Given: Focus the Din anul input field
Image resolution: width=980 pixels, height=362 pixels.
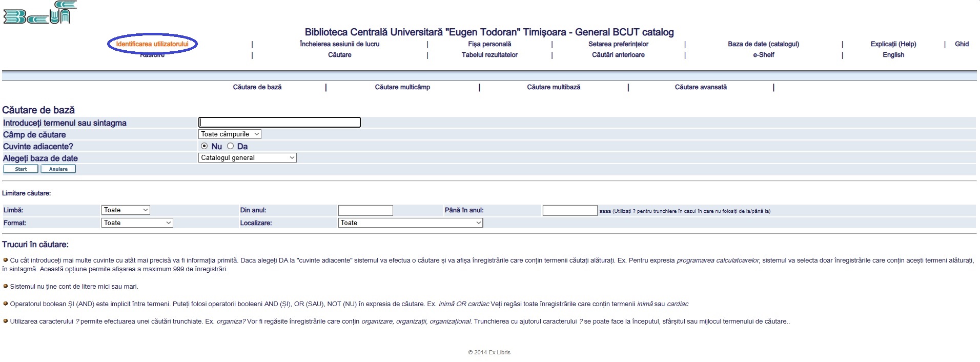Looking at the screenshot, I should pyautogui.click(x=365, y=211).
